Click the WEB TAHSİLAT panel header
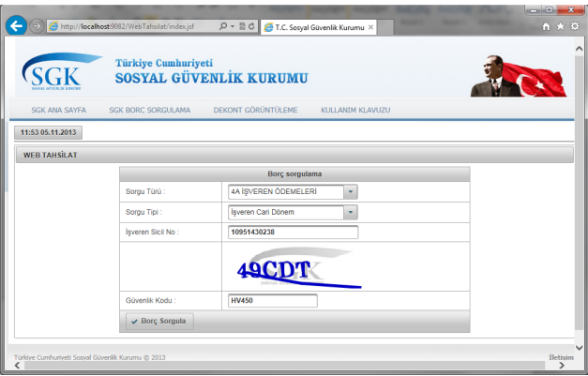The image size is (588, 376). (294, 155)
